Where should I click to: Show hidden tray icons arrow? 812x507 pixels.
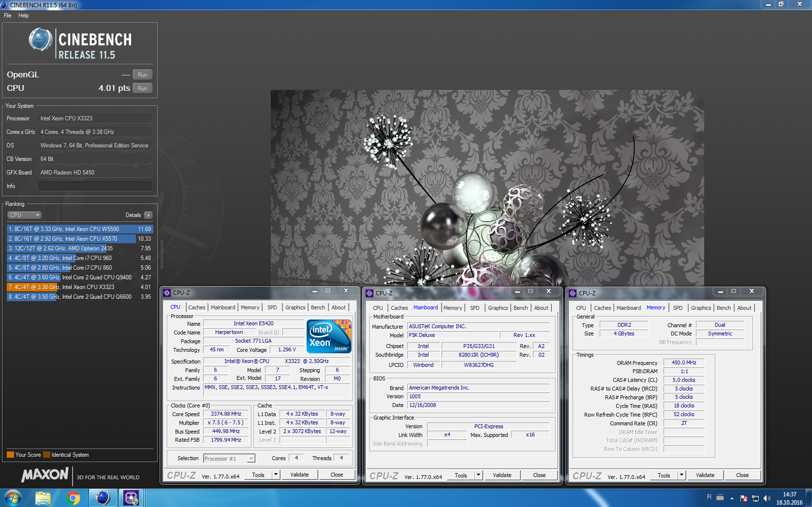pos(732,498)
